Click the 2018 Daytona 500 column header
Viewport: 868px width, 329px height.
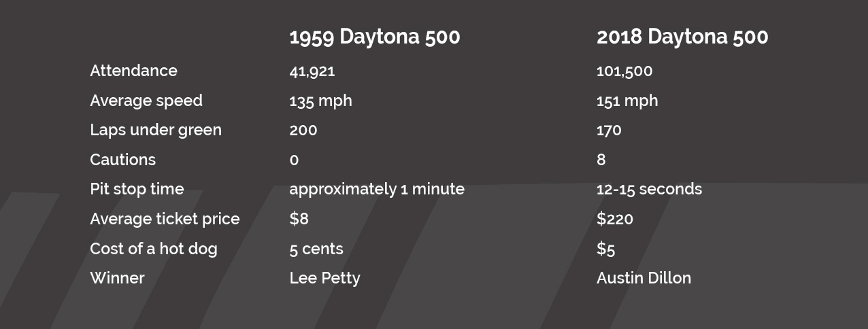tap(682, 37)
